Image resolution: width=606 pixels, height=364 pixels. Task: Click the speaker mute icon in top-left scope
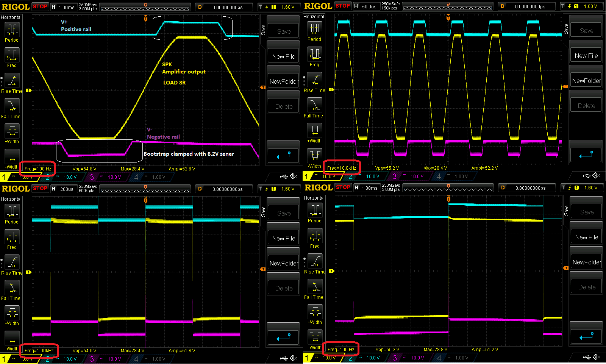click(x=294, y=177)
